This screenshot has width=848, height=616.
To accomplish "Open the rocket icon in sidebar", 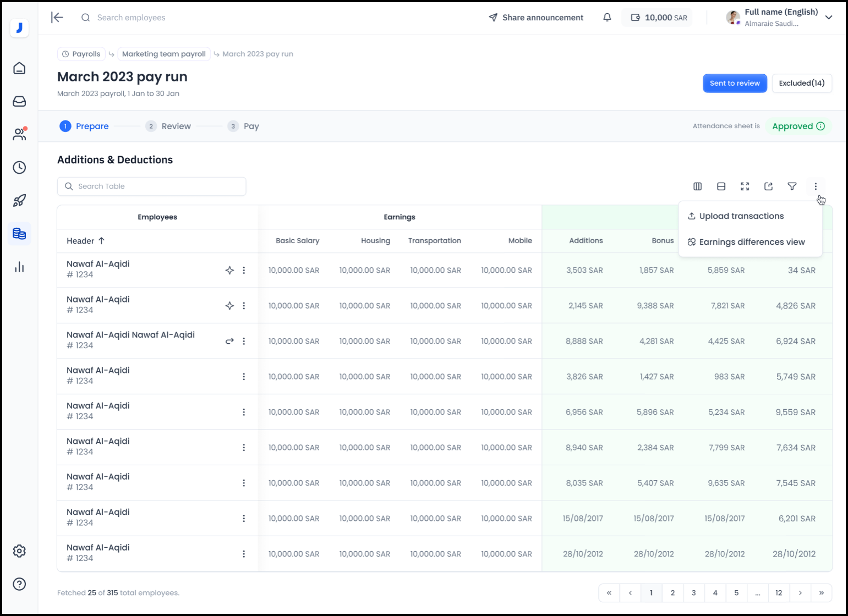I will click(x=19, y=201).
